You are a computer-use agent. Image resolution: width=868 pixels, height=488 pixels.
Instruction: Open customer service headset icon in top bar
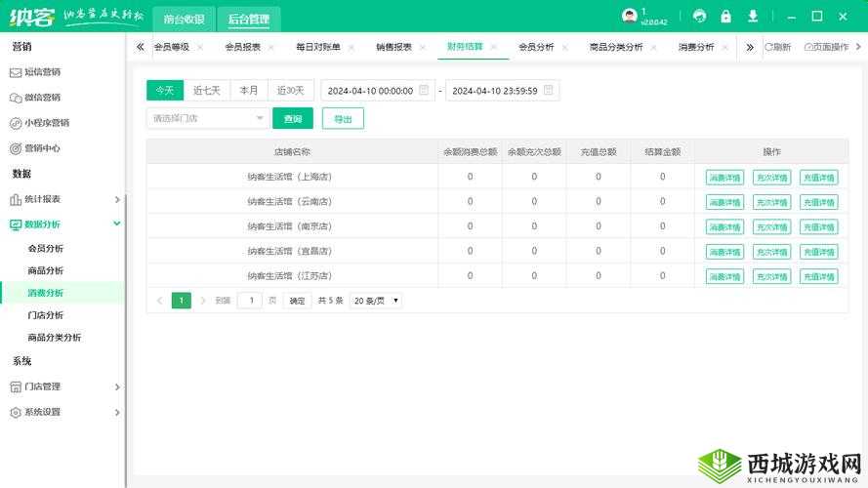[699, 16]
